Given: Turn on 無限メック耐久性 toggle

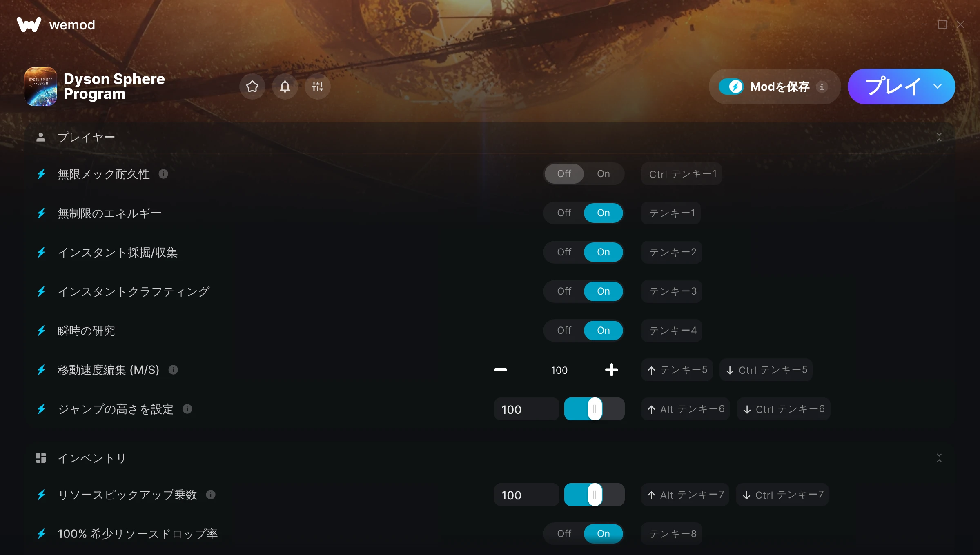Looking at the screenshot, I should tap(604, 174).
